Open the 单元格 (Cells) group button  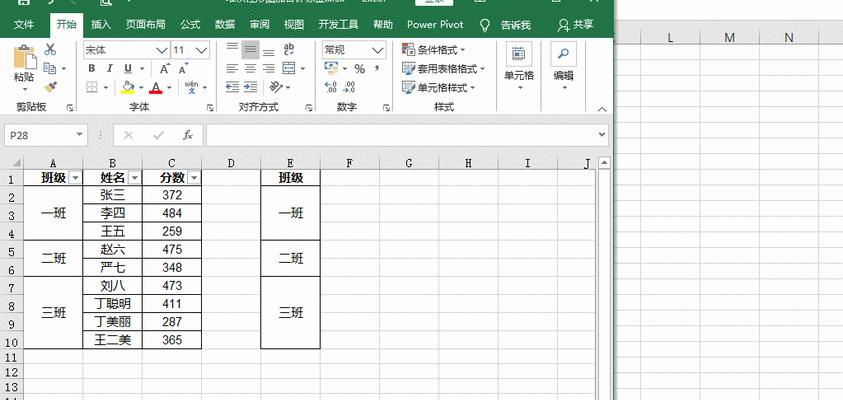pos(519,67)
